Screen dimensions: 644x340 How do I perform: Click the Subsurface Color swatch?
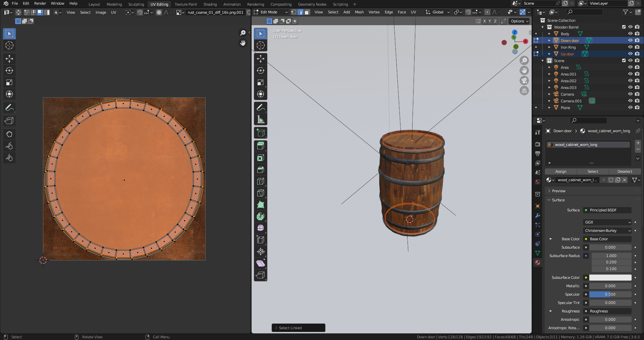(610, 278)
